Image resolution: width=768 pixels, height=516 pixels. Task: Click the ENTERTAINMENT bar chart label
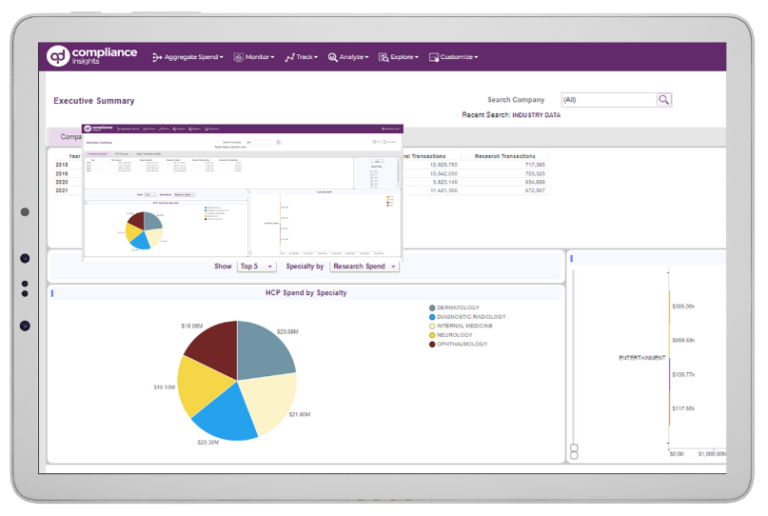point(642,358)
